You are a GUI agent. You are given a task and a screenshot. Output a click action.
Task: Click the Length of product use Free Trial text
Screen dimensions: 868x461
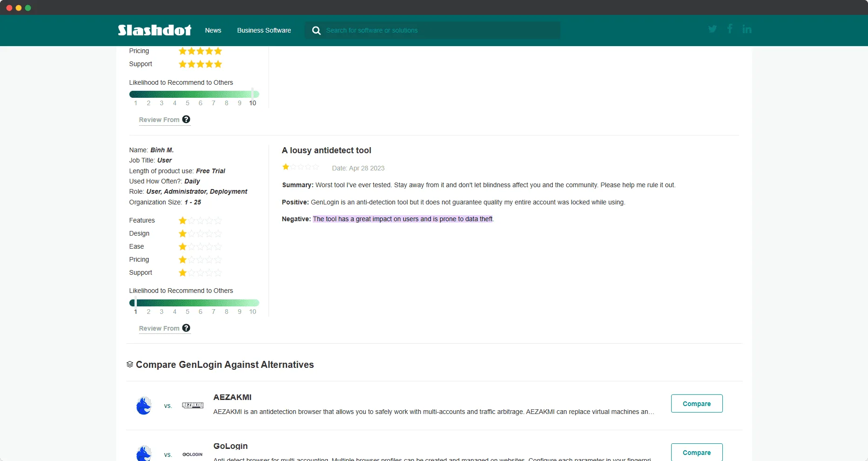click(177, 171)
